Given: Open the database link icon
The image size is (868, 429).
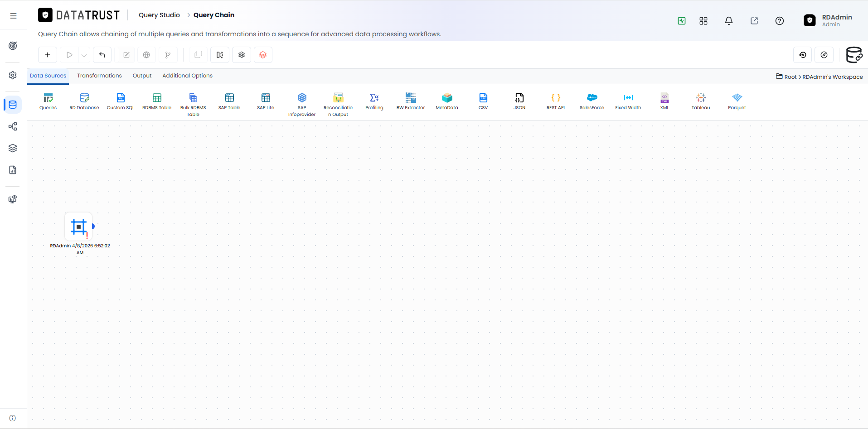Looking at the screenshot, I should point(854,55).
